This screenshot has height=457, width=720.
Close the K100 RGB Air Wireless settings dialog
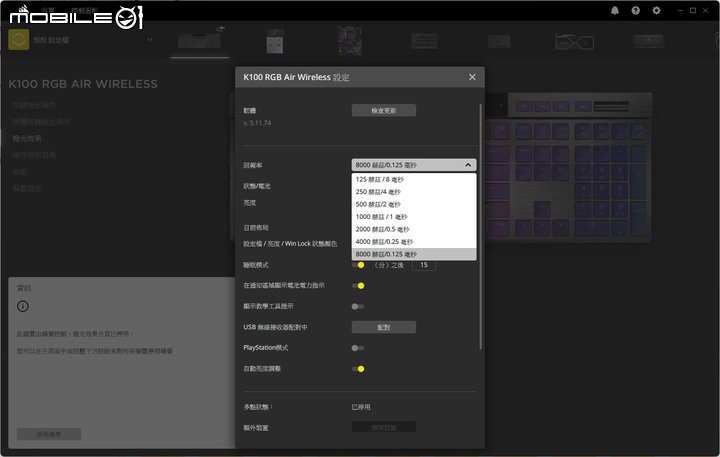coord(472,77)
